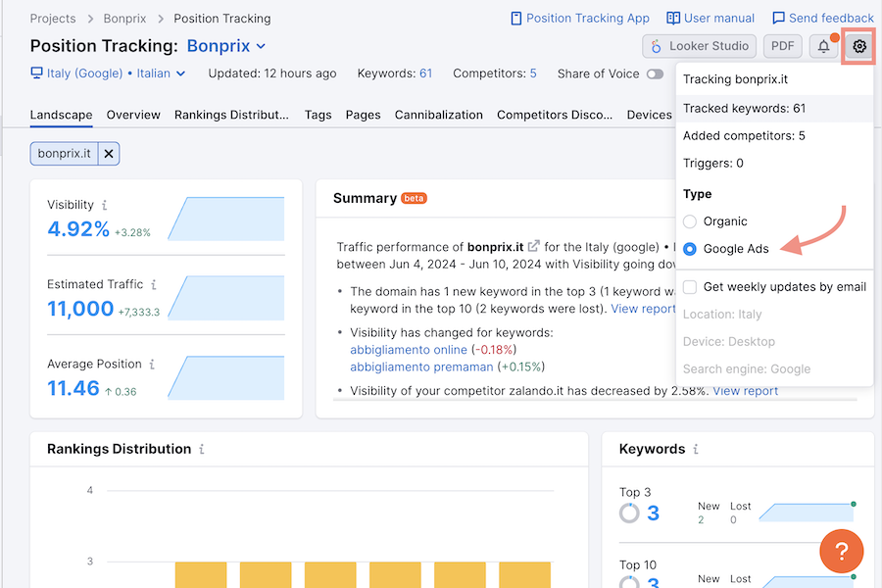Switch to the Cannibalization tab
Viewport: 882px width, 588px height.
point(438,115)
